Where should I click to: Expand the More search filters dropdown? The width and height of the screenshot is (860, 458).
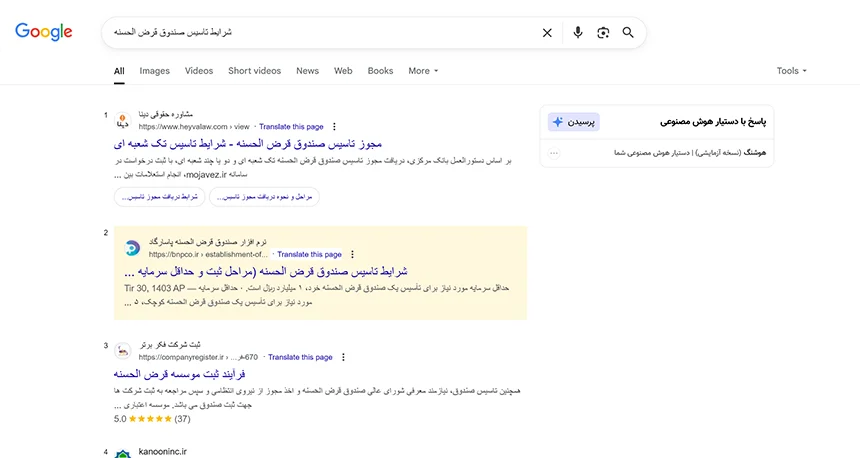coord(423,71)
